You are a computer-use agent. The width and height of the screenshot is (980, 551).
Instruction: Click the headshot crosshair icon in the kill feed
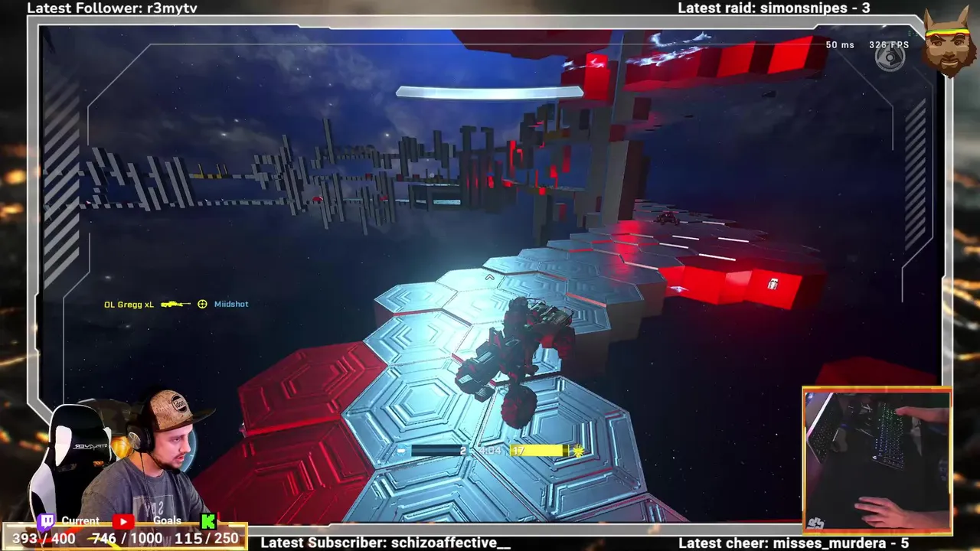(x=203, y=304)
